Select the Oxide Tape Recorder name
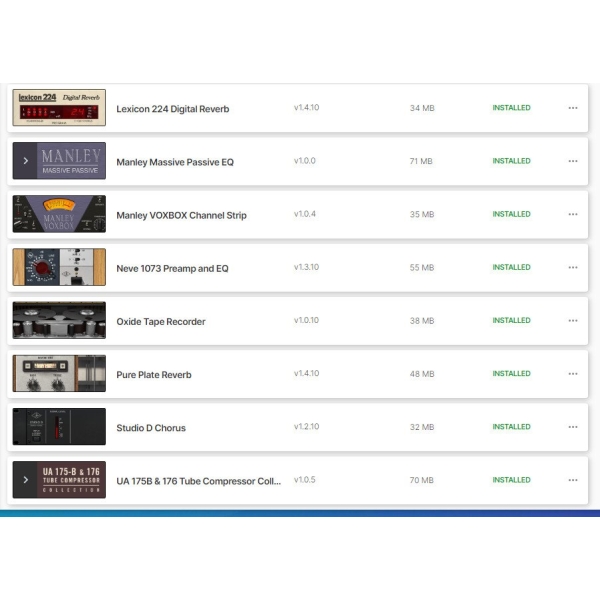Image resolution: width=600 pixels, height=600 pixels. coord(161,322)
